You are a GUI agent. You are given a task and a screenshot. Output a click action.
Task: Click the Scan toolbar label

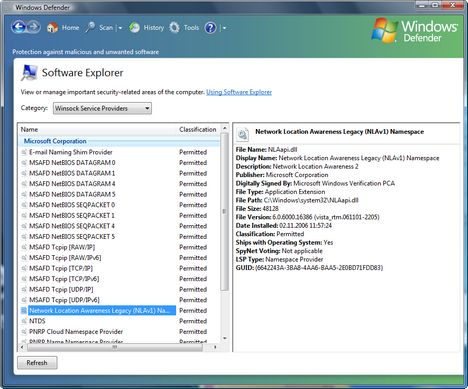pyautogui.click(x=106, y=28)
